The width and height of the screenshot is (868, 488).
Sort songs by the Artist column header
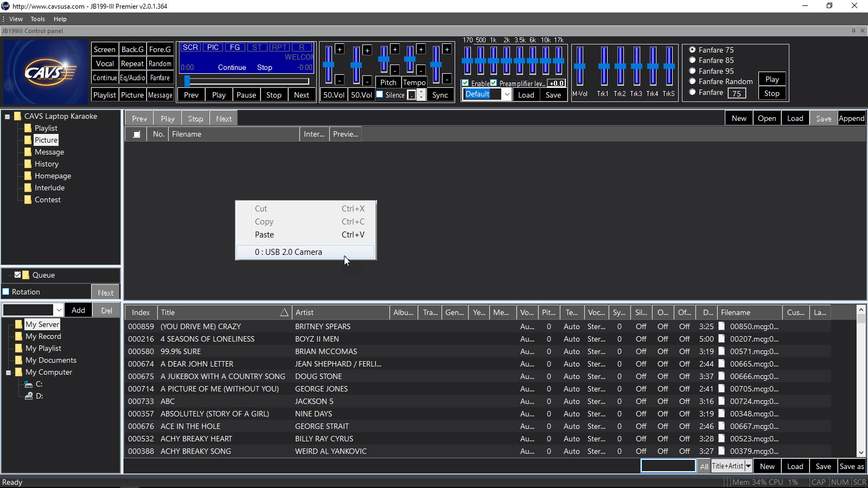(x=341, y=312)
